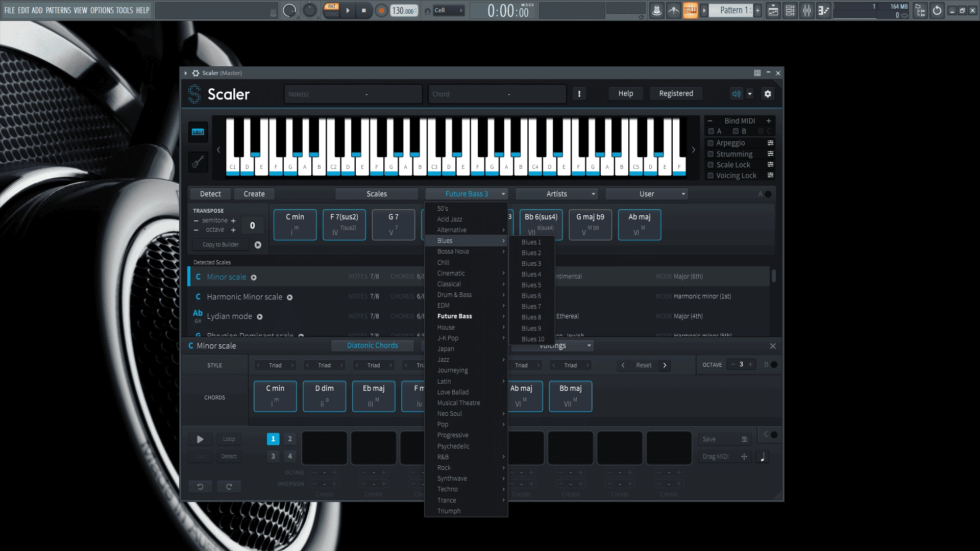Open the FILE menu
This screenshot has width=980, height=551.
pos(10,10)
